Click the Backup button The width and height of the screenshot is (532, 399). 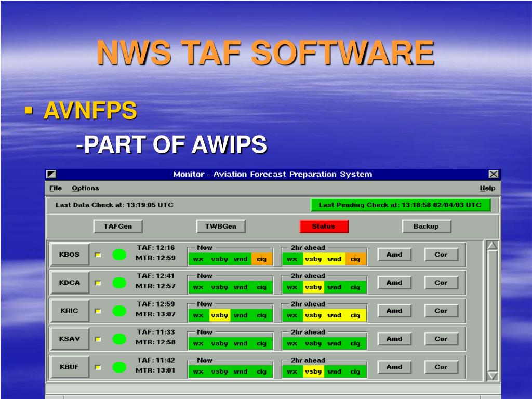coord(426,227)
